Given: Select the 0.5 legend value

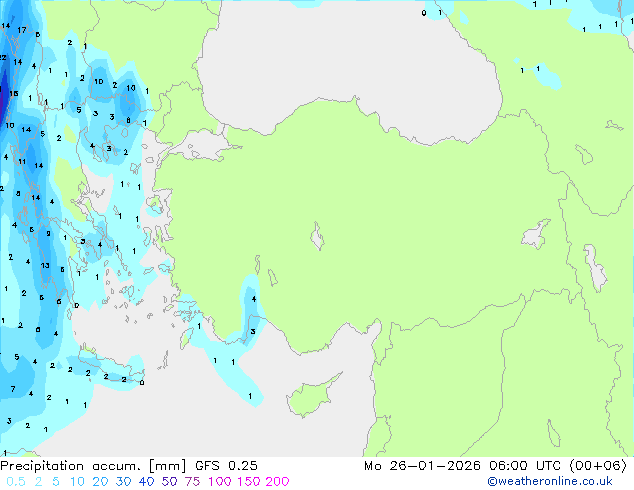Looking at the screenshot, I should [16, 482].
